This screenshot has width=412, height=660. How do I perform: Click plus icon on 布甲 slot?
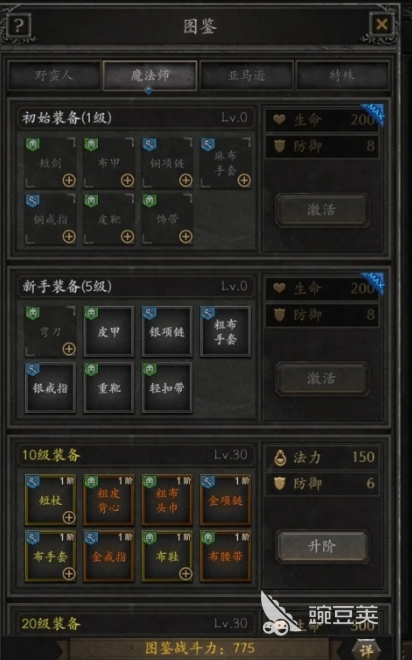[127, 181]
